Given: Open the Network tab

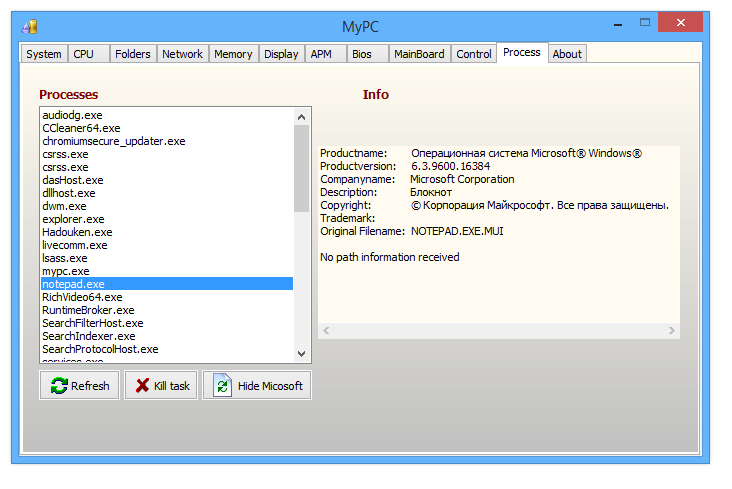Looking at the screenshot, I should 183,54.
